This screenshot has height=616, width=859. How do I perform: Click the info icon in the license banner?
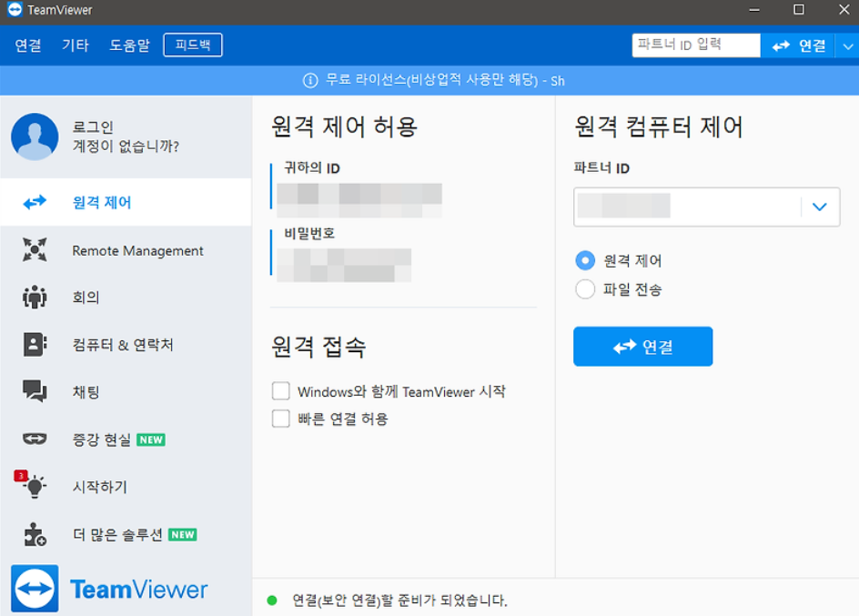310,80
